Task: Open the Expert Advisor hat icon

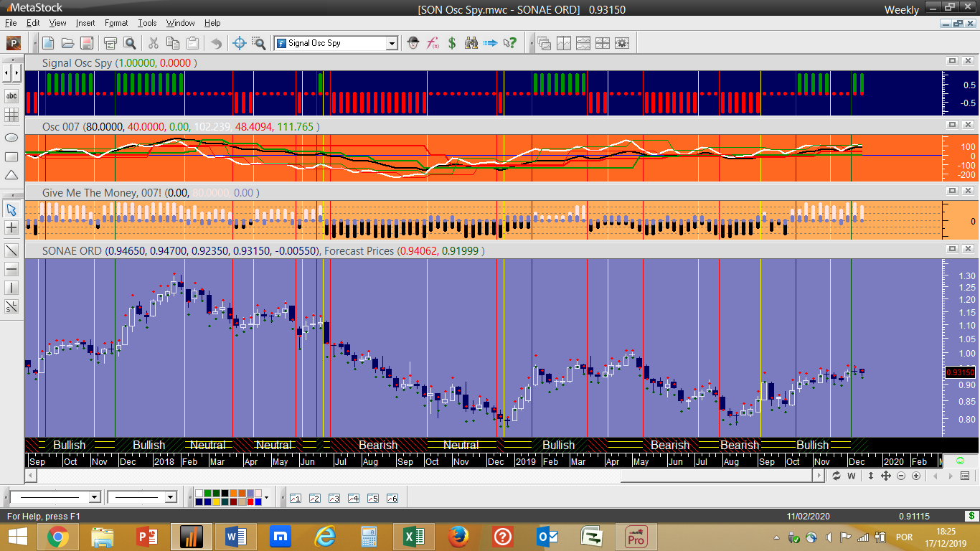Action: pos(413,43)
